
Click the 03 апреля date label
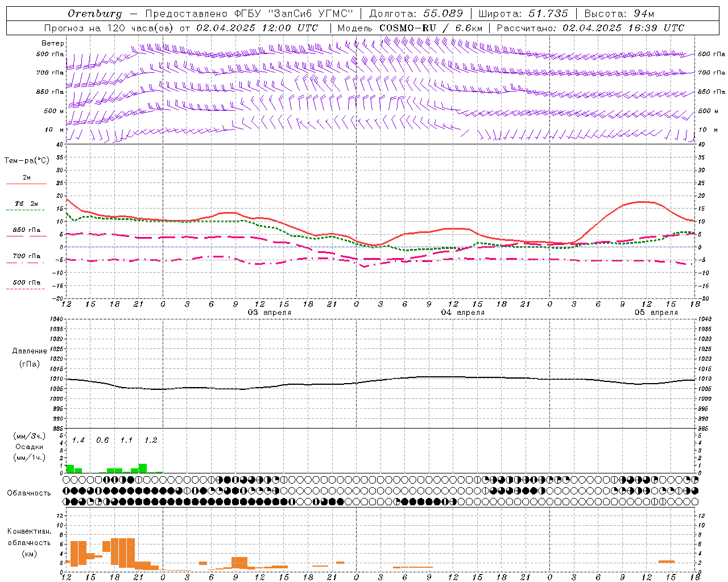(270, 313)
